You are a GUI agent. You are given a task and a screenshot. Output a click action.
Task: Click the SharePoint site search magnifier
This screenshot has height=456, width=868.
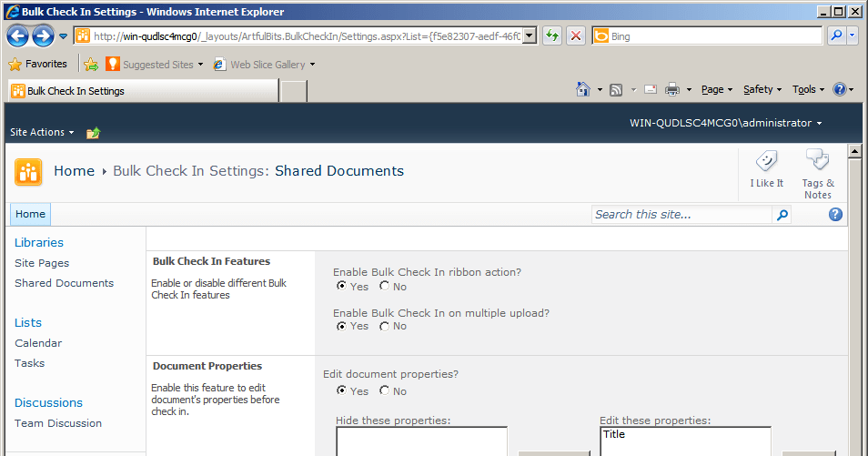pyautogui.click(x=782, y=215)
